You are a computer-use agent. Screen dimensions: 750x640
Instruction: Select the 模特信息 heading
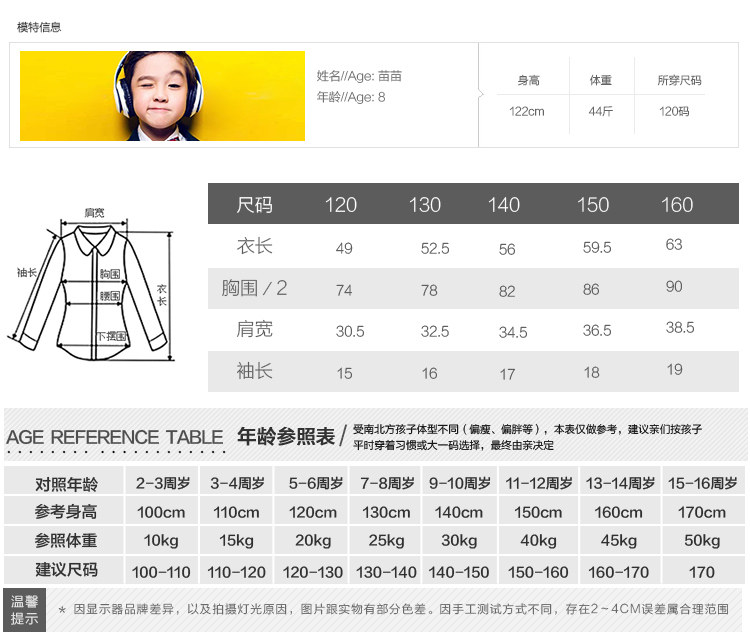coord(39,27)
